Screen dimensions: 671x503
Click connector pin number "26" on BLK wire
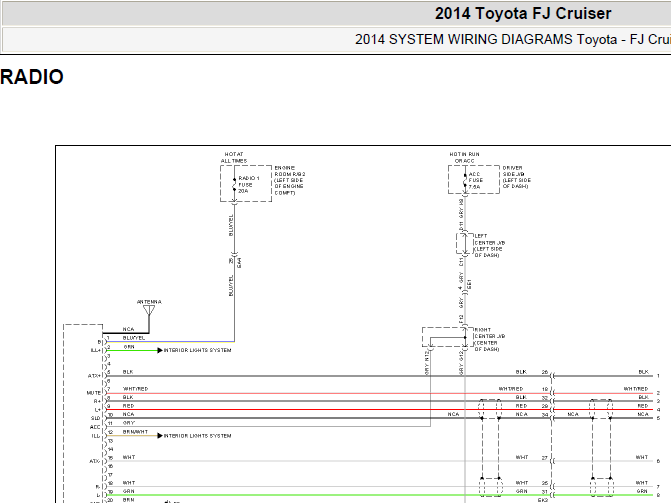[545, 372]
